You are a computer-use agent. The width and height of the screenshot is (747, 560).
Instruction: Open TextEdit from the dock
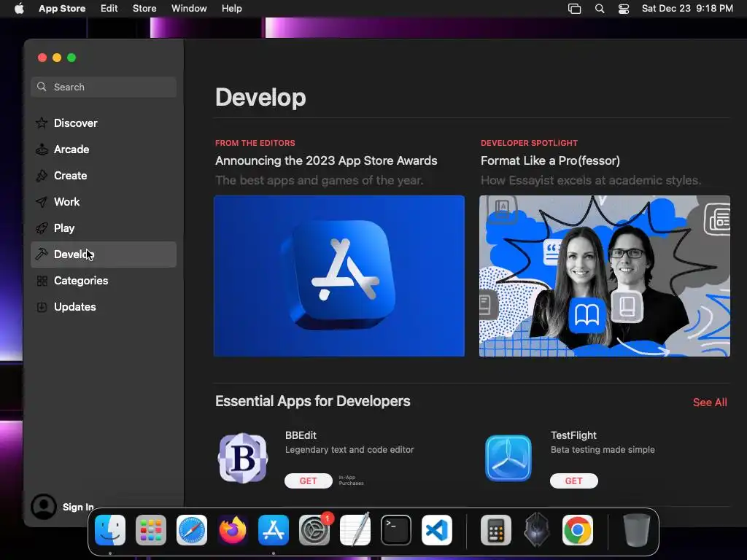pyautogui.click(x=355, y=529)
